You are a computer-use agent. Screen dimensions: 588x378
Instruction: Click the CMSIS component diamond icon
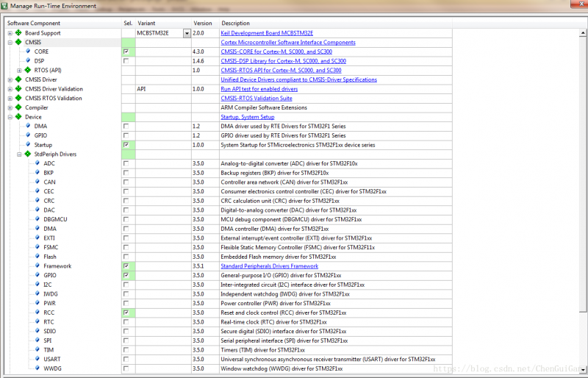(x=19, y=43)
